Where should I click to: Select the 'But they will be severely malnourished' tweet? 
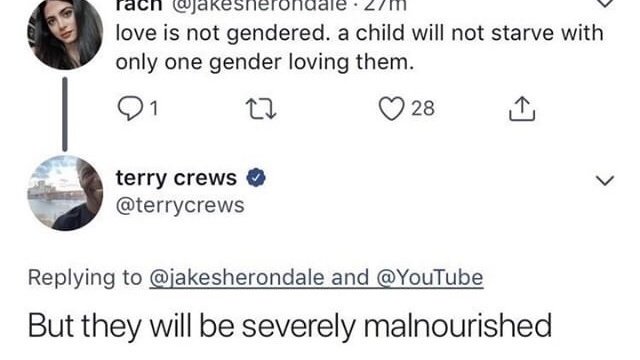point(290,326)
